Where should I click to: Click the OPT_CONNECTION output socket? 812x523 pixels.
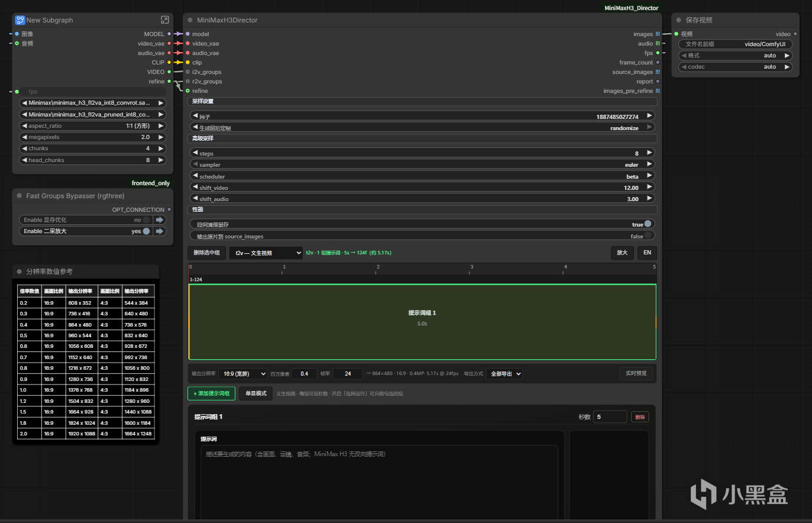[x=169, y=209]
